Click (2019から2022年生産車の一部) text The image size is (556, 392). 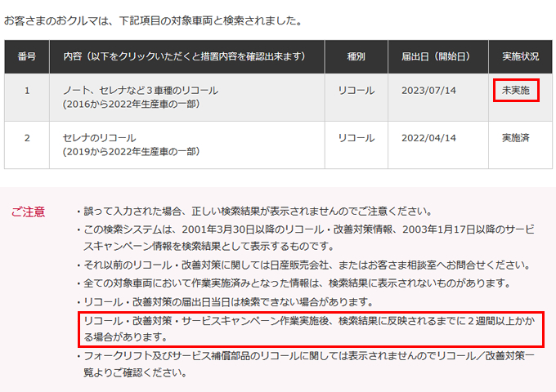tap(131, 152)
